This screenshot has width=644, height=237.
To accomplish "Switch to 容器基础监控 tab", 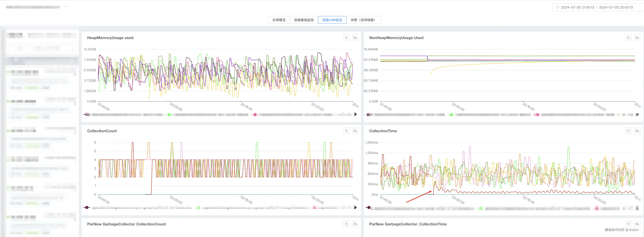I will point(304,20).
